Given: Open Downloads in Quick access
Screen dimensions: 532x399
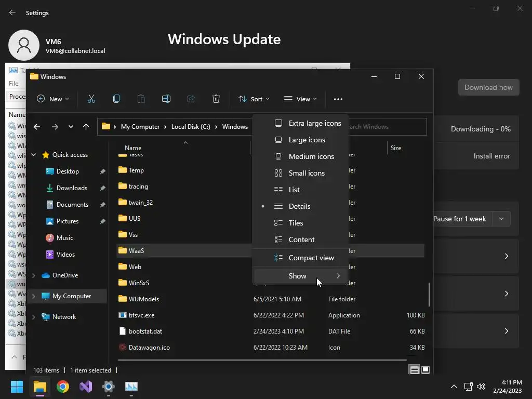Looking at the screenshot, I should tap(72, 188).
